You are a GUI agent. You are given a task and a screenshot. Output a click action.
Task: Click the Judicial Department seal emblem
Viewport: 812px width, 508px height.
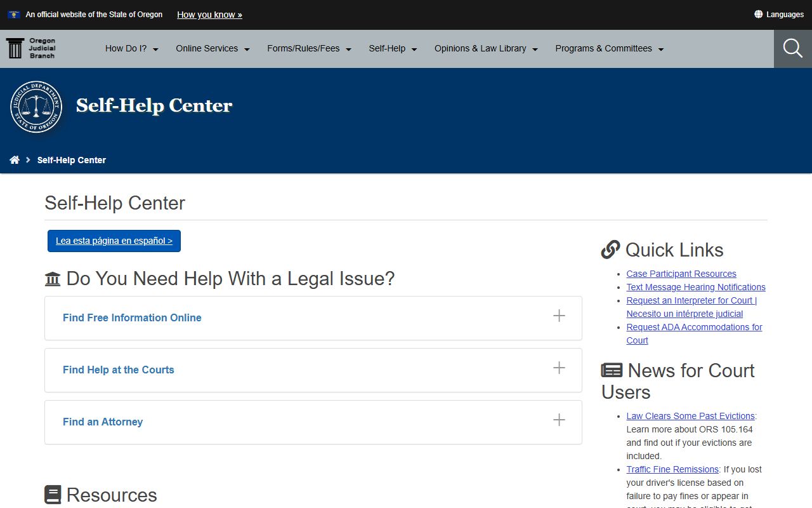pyautogui.click(x=36, y=107)
